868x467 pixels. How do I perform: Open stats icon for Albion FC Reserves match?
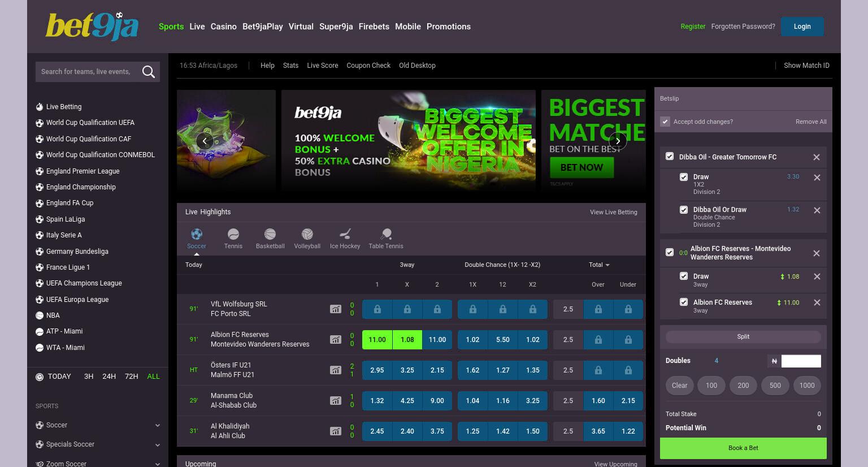(x=336, y=339)
